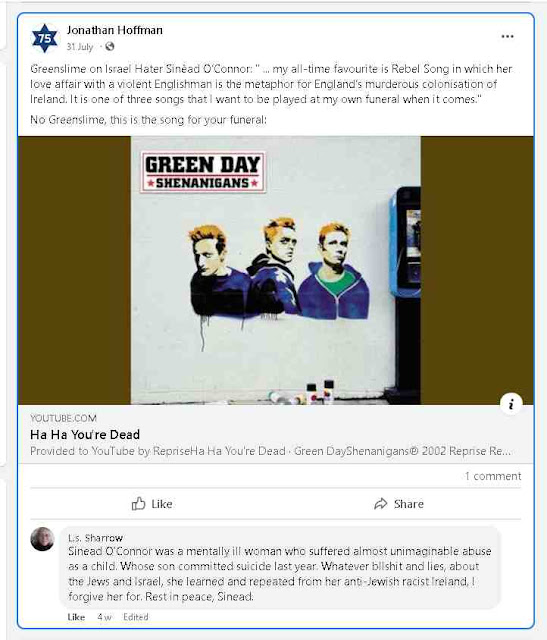Open the commenter's profile photo
The width and height of the screenshot is (547, 640).
(x=42, y=539)
